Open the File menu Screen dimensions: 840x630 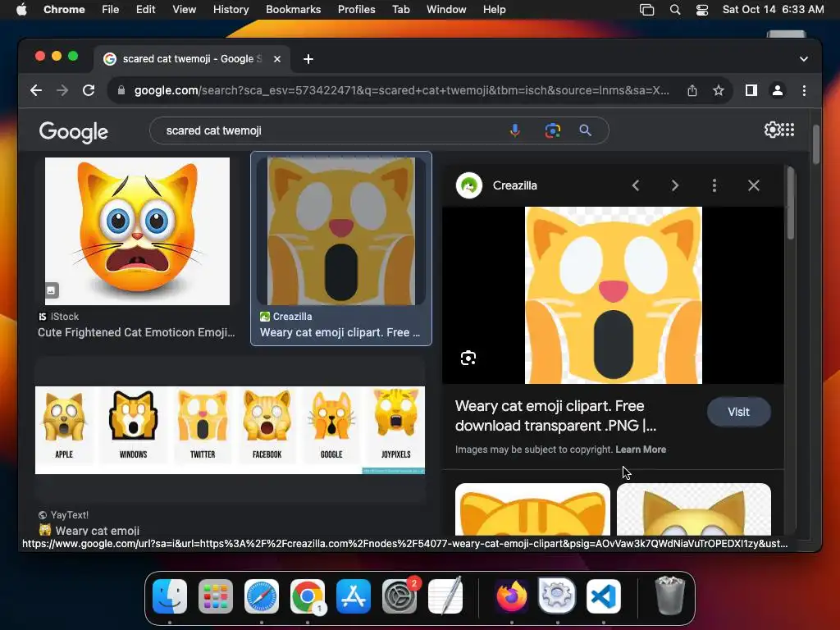point(111,10)
